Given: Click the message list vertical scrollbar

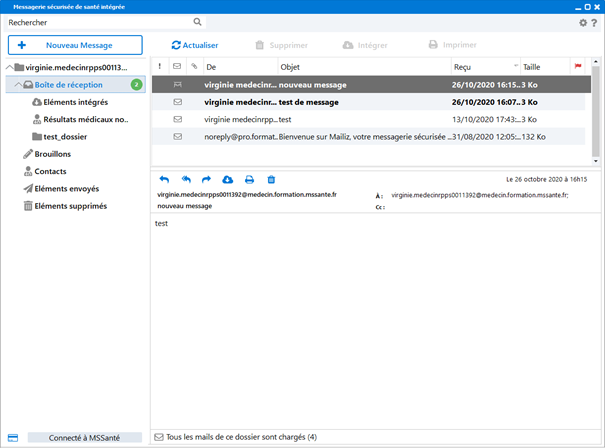Looking at the screenshot, I should (595, 110).
